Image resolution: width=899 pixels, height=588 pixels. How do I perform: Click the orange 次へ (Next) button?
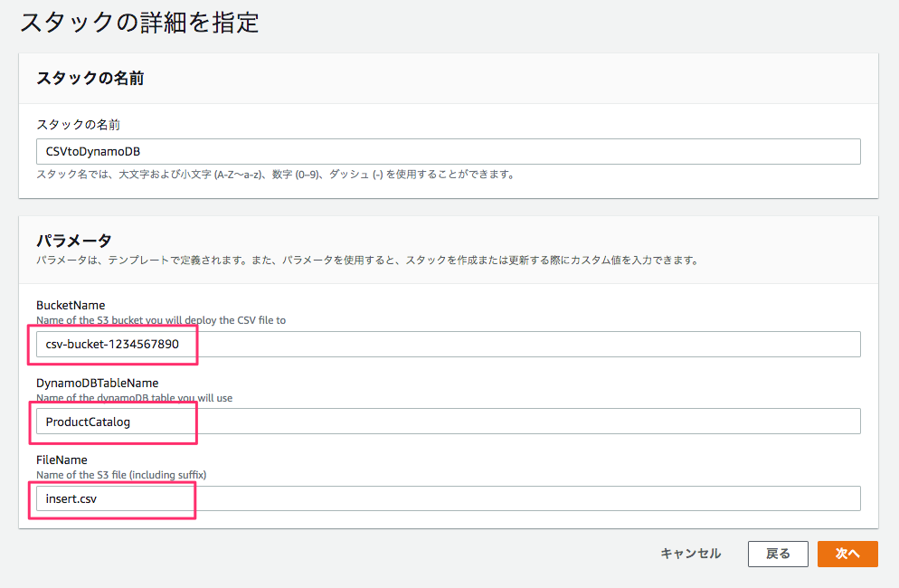[x=847, y=554]
